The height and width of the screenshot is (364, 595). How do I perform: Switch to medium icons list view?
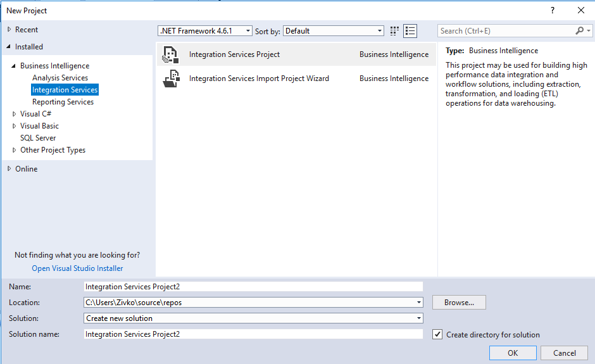click(x=410, y=31)
